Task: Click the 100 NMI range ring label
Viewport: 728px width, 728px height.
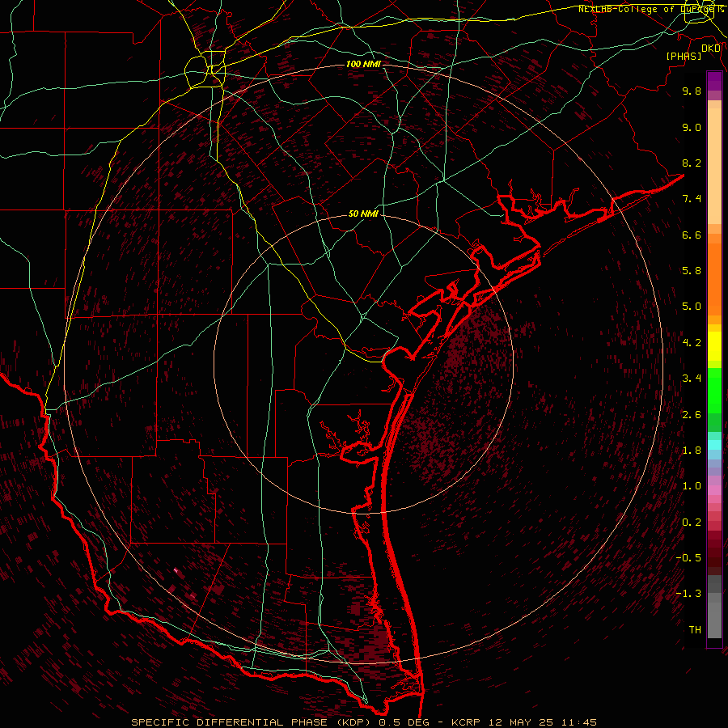Action: 363,64
